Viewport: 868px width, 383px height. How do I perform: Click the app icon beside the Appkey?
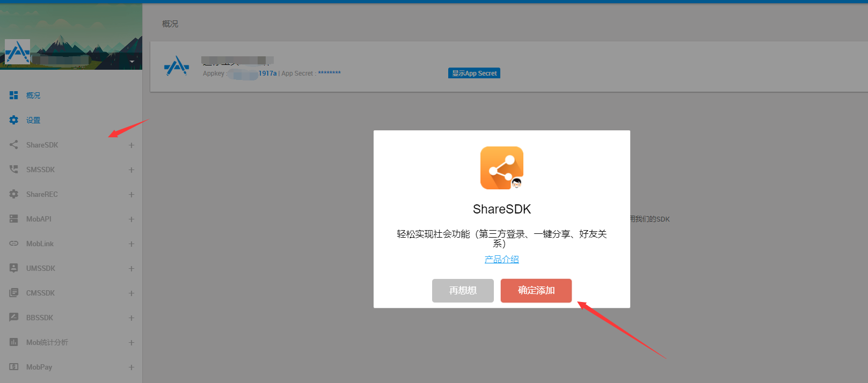pos(177,67)
